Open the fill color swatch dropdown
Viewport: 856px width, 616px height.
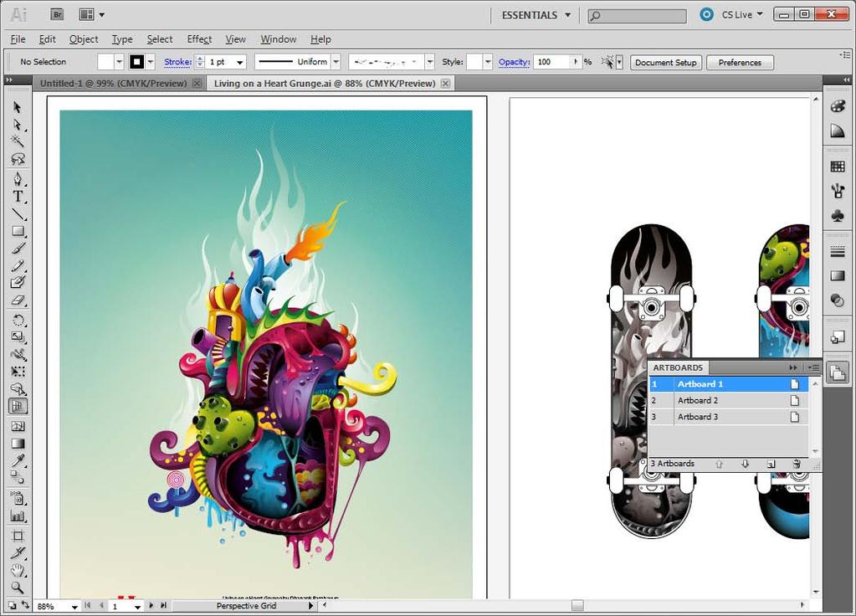tap(119, 62)
